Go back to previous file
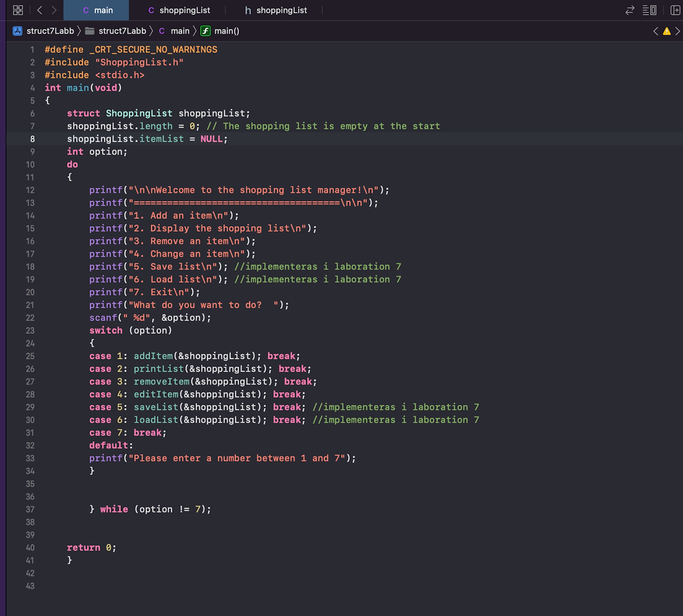Image resolution: width=683 pixels, height=616 pixels. tap(40, 10)
